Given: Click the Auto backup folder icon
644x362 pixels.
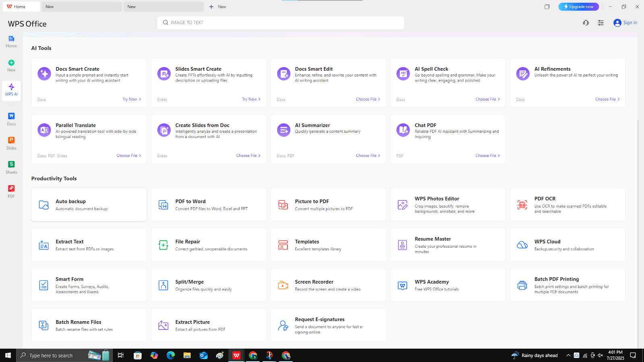Looking at the screenshot, I should point(44,205).
